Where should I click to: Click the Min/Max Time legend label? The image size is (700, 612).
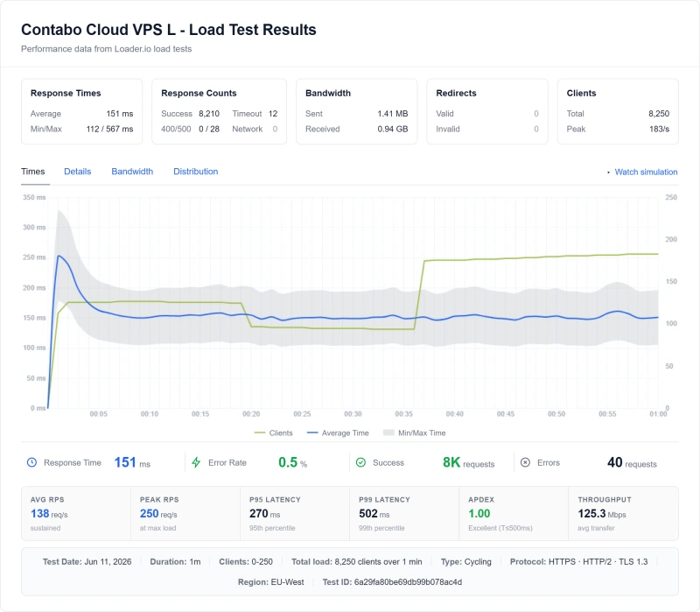422,433
